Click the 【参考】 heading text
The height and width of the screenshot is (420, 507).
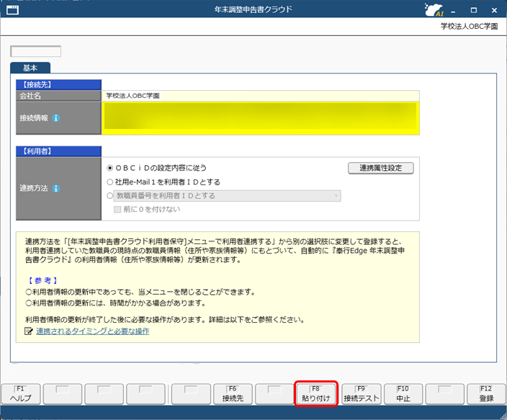42,280
